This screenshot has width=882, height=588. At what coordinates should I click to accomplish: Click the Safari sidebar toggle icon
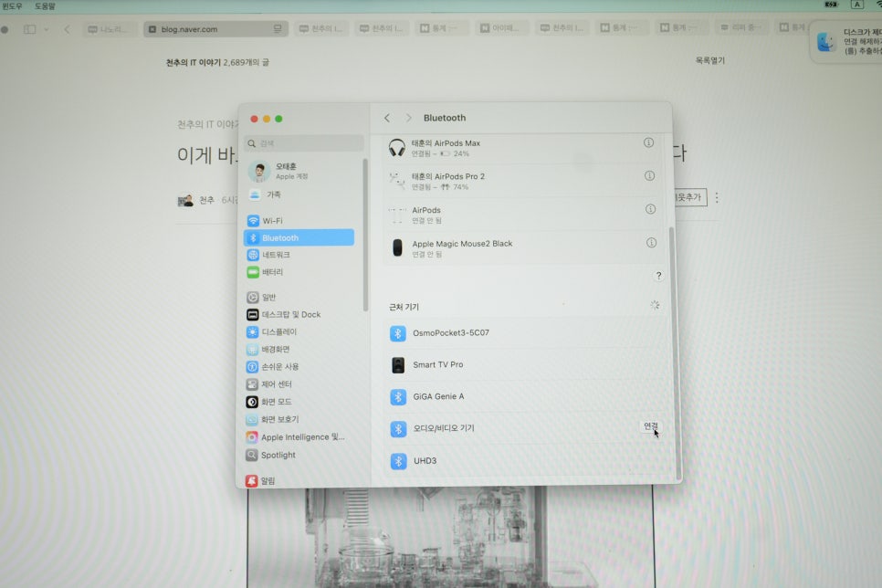pos(30,29)
